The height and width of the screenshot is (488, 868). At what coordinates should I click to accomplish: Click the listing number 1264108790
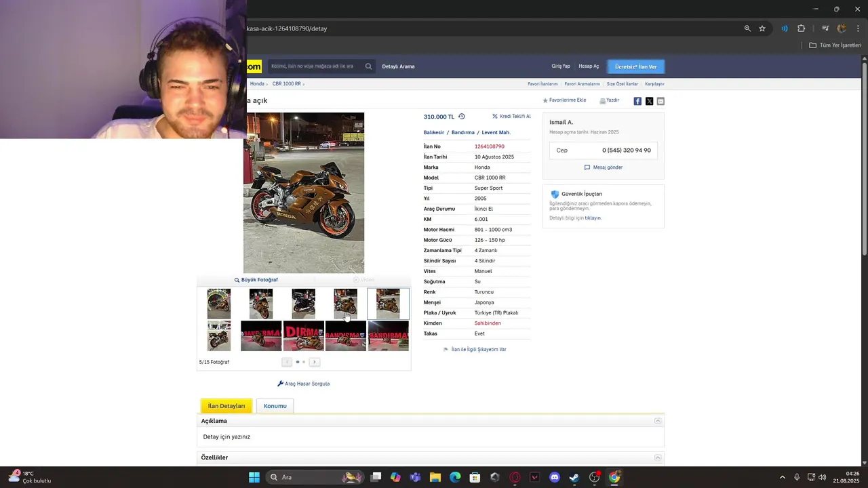490,146
